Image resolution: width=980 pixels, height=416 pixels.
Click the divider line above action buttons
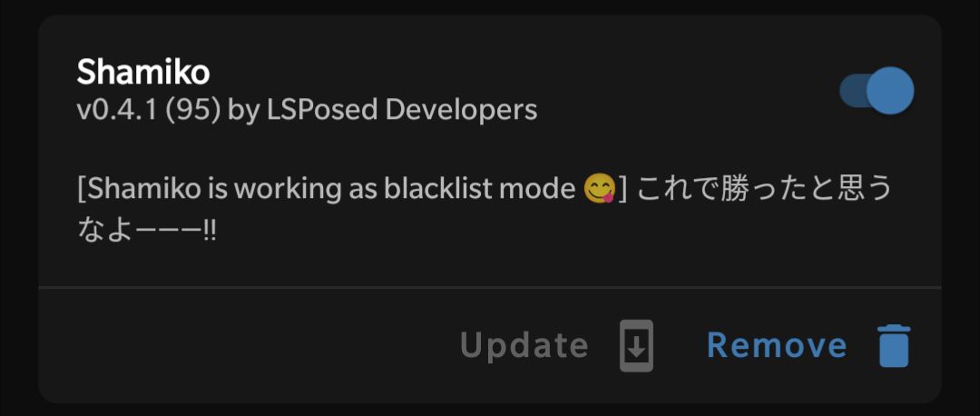coord(489,287)
